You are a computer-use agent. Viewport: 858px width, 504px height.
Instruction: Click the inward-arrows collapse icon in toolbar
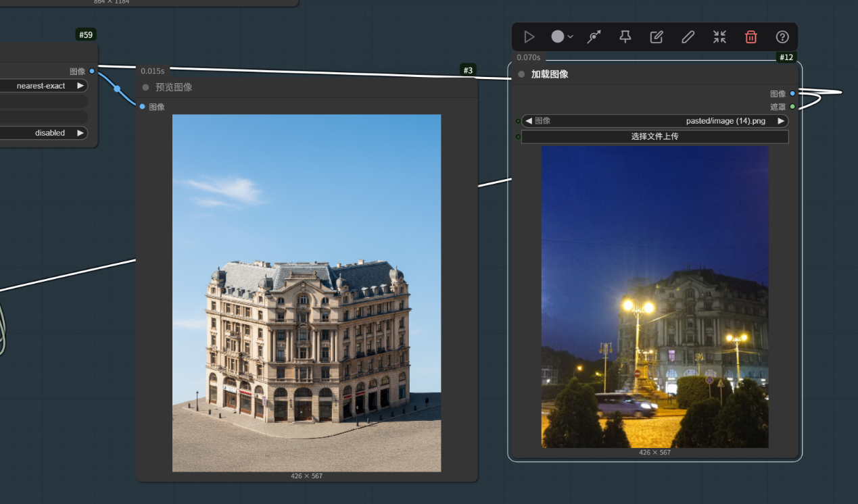719,37
